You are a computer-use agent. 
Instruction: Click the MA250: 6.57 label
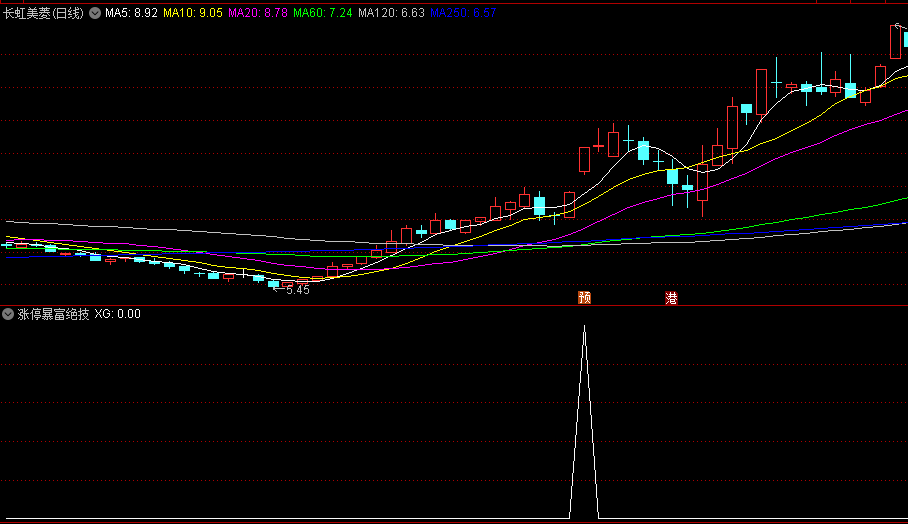[463, 13]
